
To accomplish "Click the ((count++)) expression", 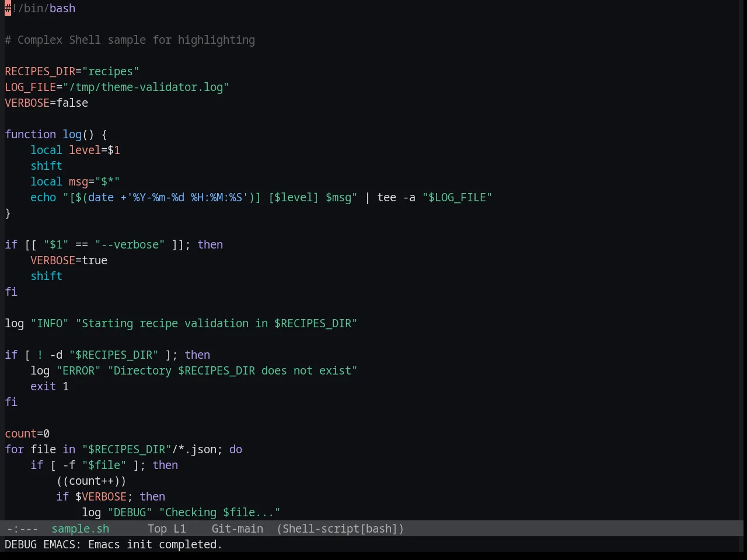I will 91,481.
